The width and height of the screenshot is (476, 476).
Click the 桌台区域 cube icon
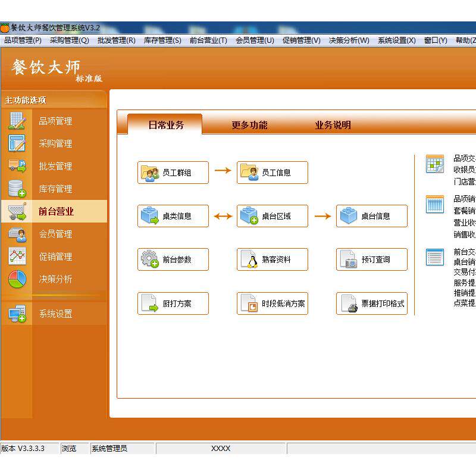click(x=249, y=215)
